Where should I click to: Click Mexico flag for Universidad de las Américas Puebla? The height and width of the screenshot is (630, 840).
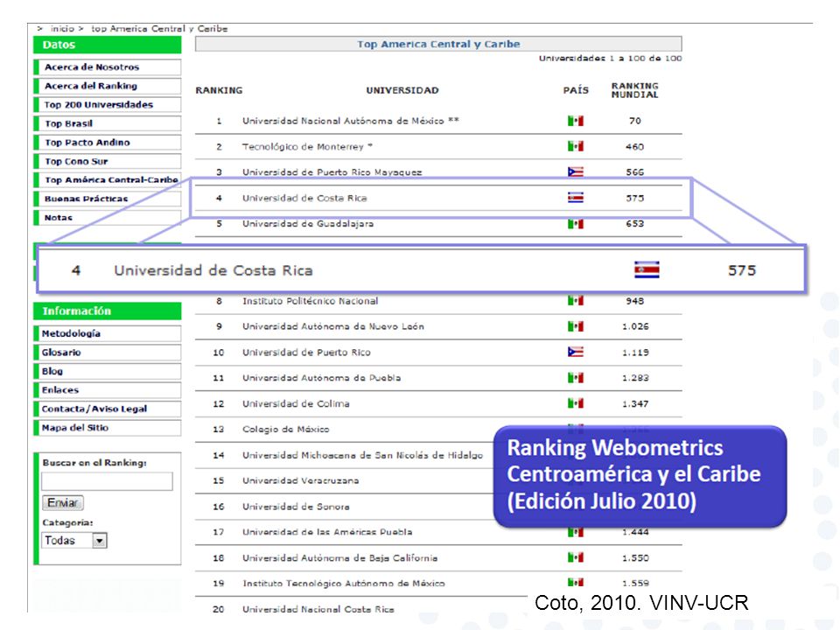[x=576, y=532]
